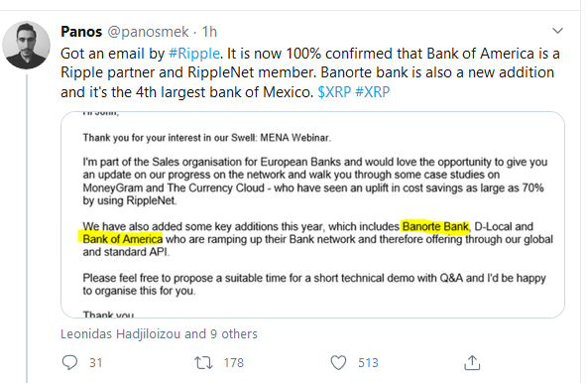
Task: Retweet this post using the retweet icon
Action: 203,363
